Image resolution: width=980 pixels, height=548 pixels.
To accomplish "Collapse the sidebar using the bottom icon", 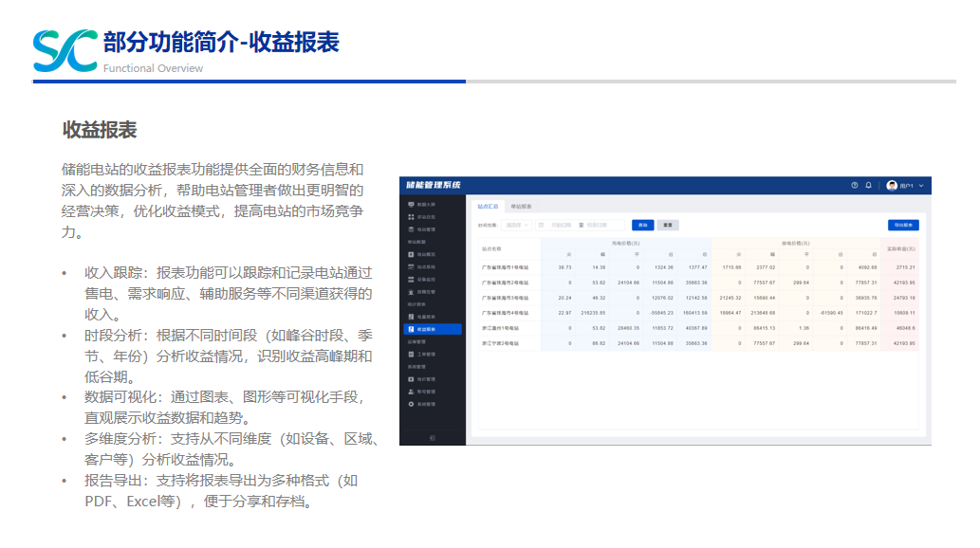I will [x=433, y=437].
